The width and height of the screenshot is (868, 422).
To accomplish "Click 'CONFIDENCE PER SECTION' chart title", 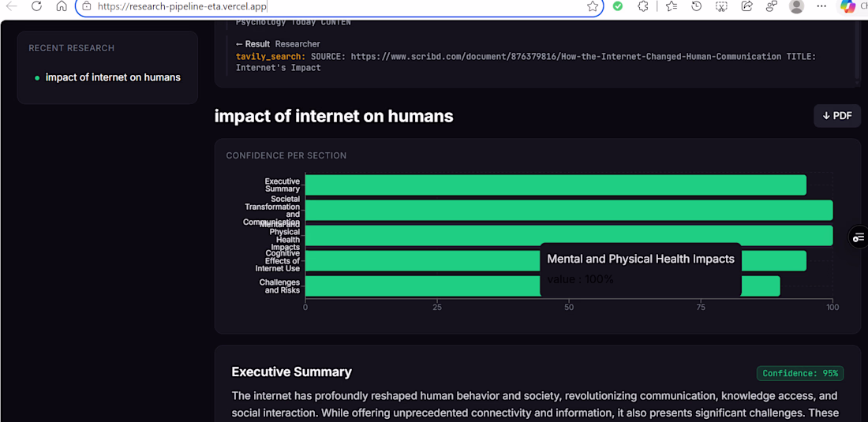I will pos(286,155).
